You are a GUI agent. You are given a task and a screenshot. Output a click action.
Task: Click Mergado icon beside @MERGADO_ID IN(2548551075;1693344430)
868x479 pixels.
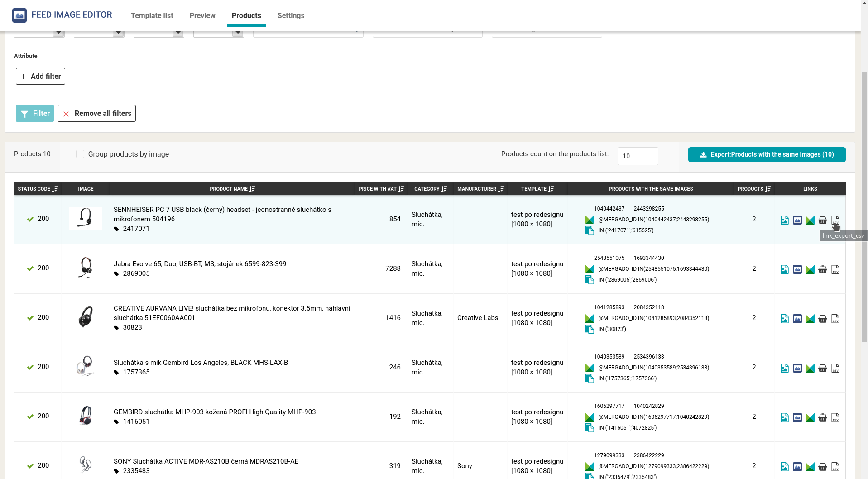(x=590, y=269)
